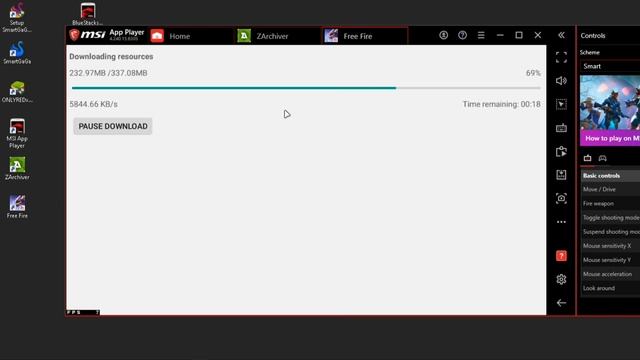Click the volume speaker icon
640x360 pixels.
pos(561,81)
